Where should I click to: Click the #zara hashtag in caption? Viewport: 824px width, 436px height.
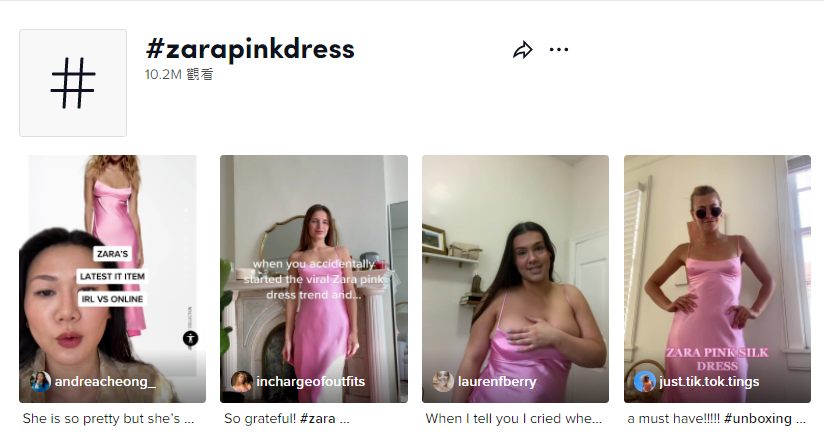(317, 419)
